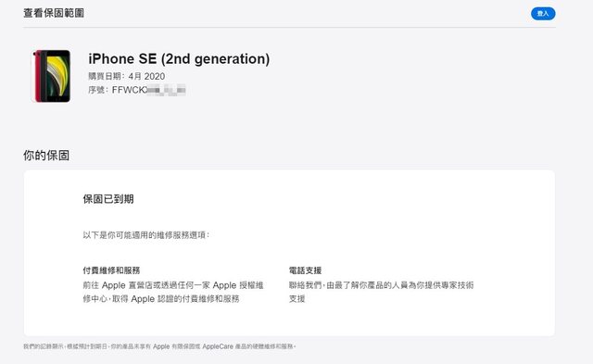Click the iPhone SE product image
Image resolution: width=593 pixels, height=364 pixels.
[52, 76]
